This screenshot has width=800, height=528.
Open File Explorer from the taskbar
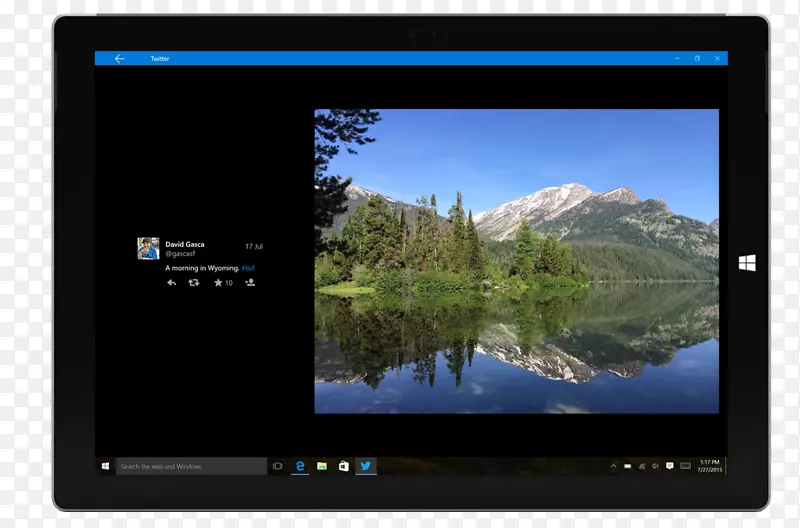click(x=322, y=466)
